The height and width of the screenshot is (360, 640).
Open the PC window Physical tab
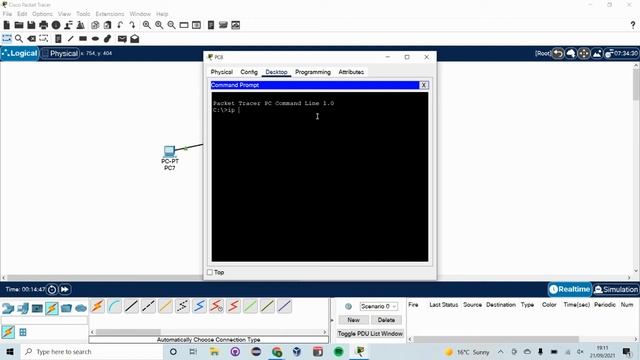pos(222,72)
